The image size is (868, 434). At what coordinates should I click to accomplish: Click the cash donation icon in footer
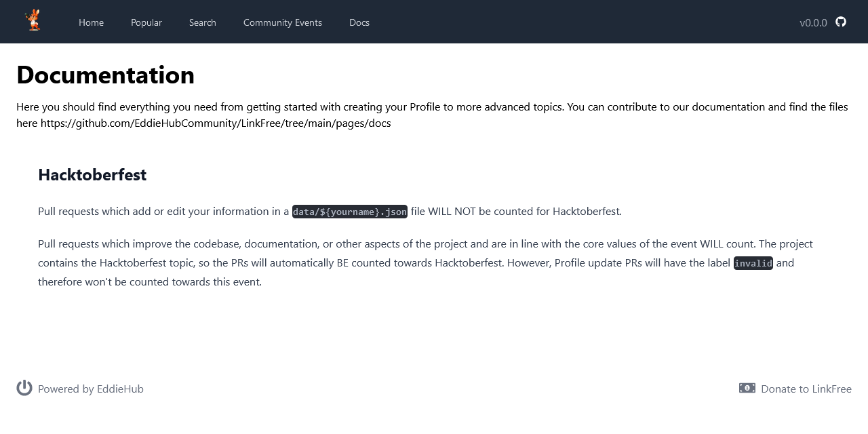(x=747, y=388)
